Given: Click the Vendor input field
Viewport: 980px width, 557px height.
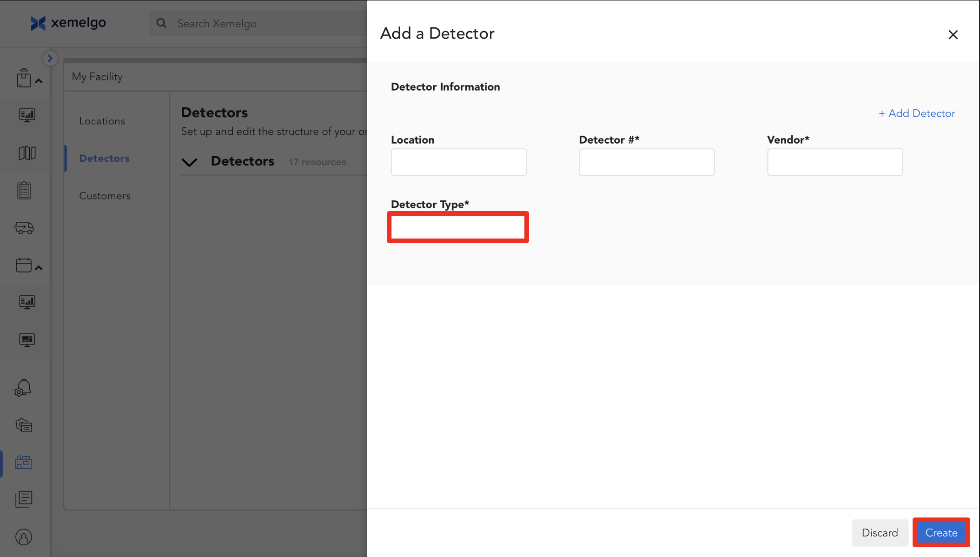Looking at the screenshot, I should tap(834, 162).
